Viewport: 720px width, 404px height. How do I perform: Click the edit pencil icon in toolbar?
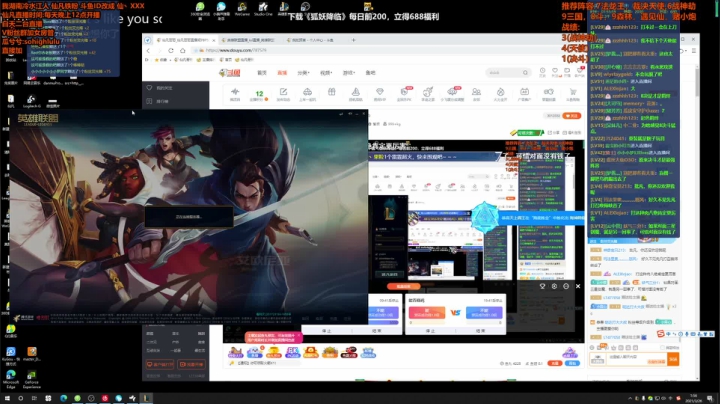point(283,94)
